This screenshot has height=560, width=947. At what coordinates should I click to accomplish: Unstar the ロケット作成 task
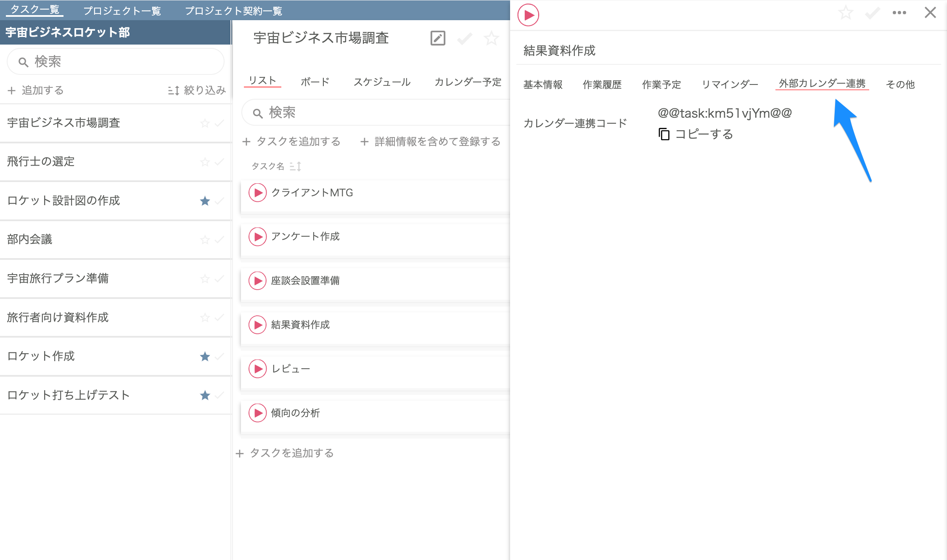pos(205,357)
